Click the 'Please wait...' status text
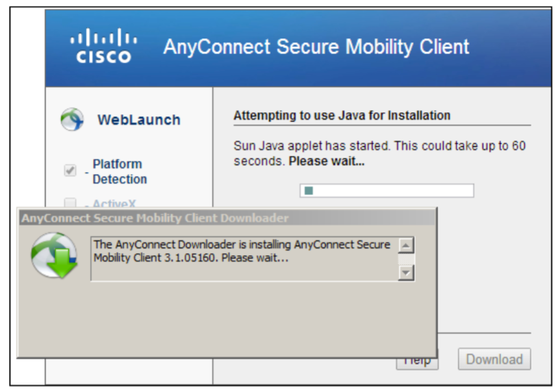Image resolution: width=560 pixels, height=392 pixels. (326, 161)
